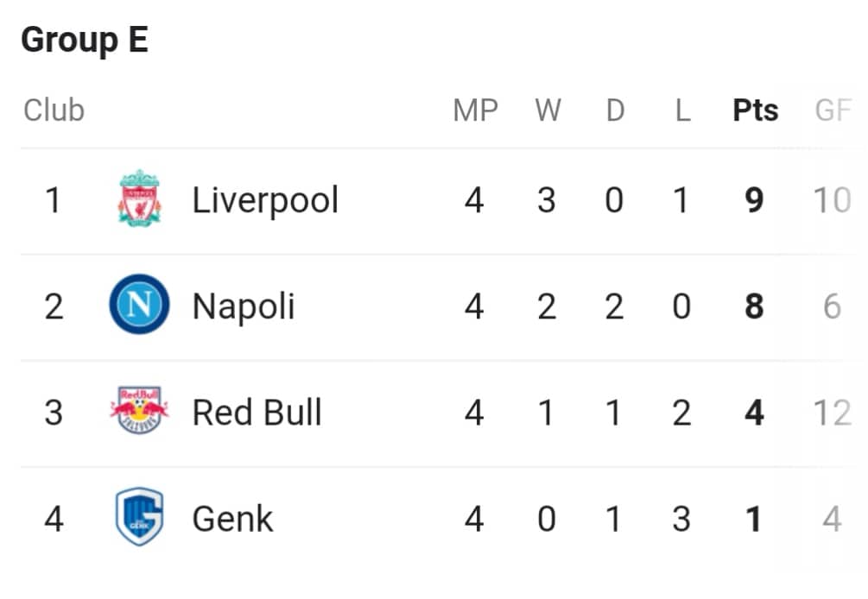
Task: Select the Genk team name
Action: click(x=232, y=519)
